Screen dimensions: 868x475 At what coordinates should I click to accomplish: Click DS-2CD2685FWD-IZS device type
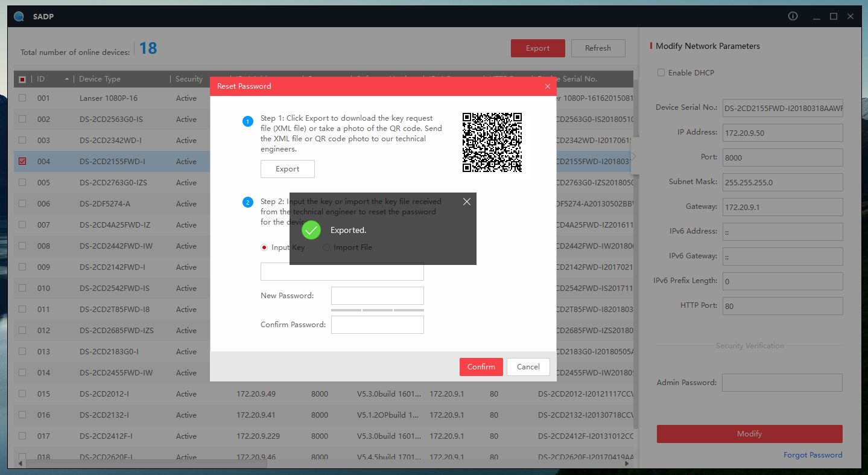pyautogui.click(x=116, y=330)
